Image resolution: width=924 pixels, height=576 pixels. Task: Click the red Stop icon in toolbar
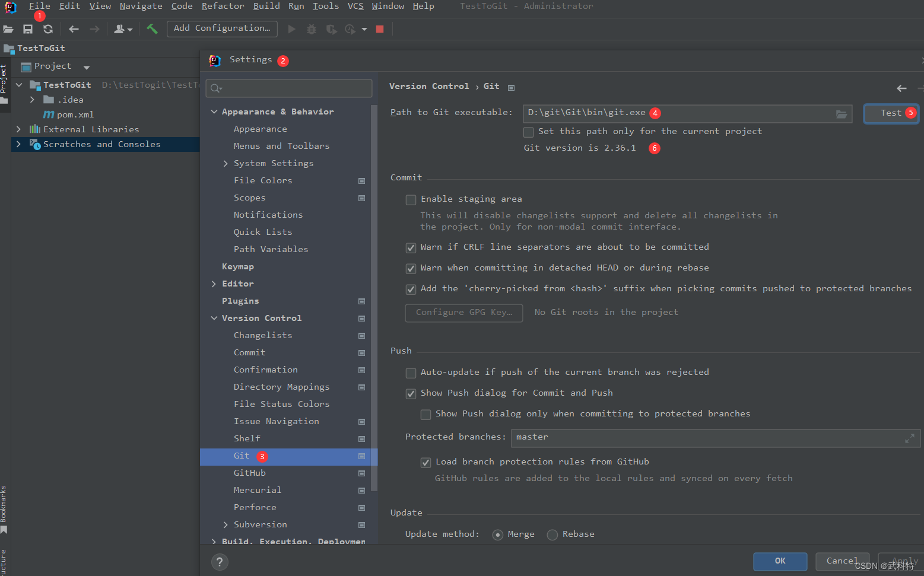point(380,29)
